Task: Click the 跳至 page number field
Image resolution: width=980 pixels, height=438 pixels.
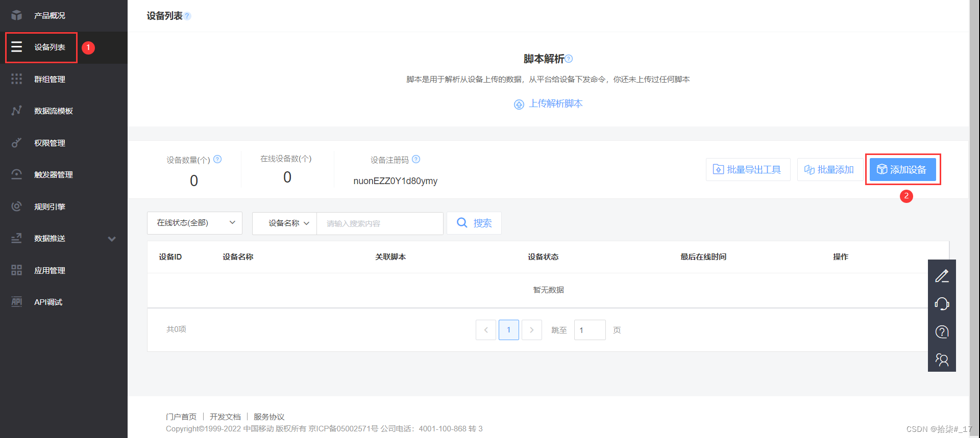Action: coord(590,330)
